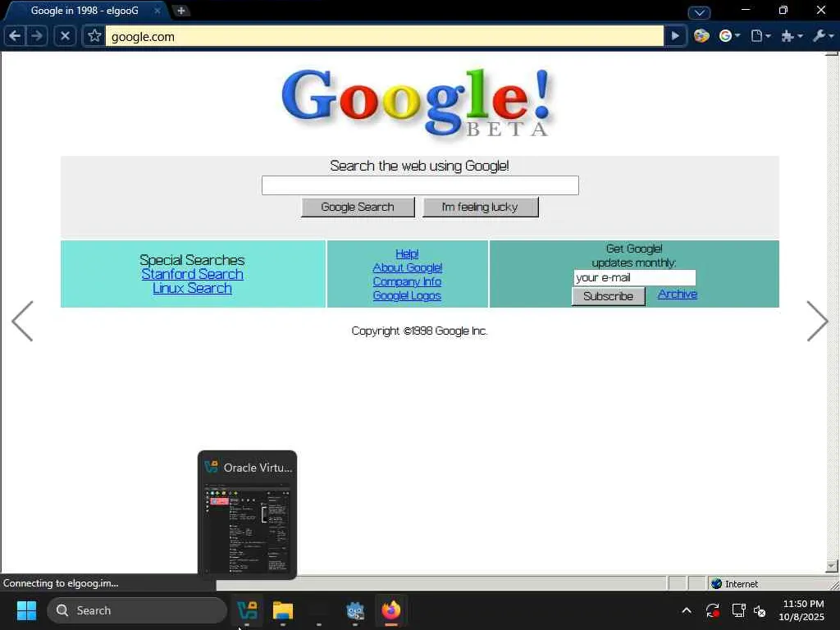Click the VirtualBox taskbar icon
Image resolution: width=840 pixels, height=630 pixels.
tap(247, 610)
